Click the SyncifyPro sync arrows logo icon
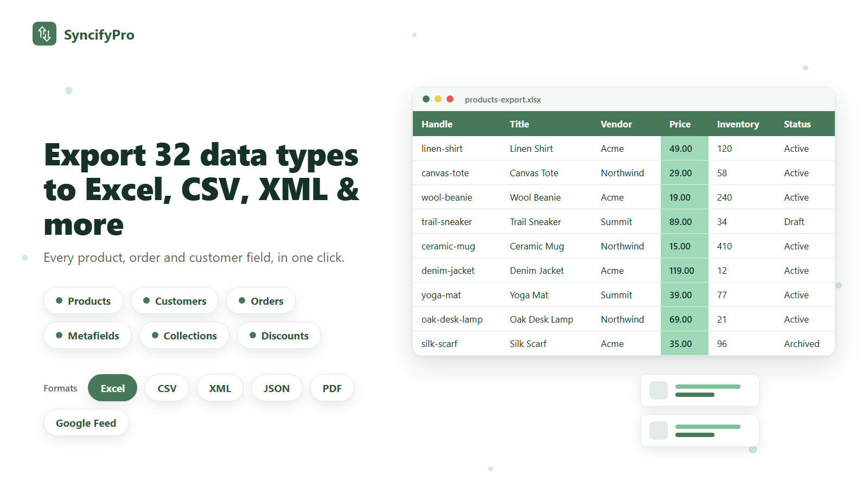 44,34
